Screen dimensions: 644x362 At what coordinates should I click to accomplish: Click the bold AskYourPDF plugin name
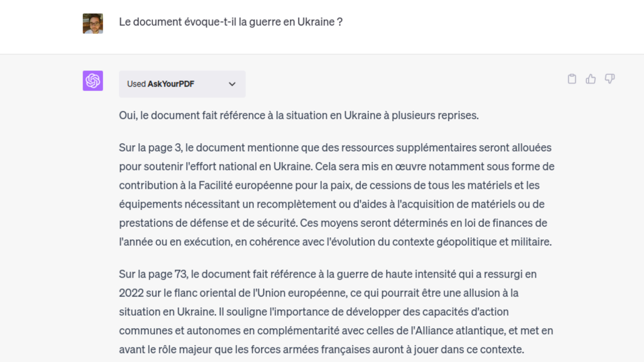click(171, 84)
